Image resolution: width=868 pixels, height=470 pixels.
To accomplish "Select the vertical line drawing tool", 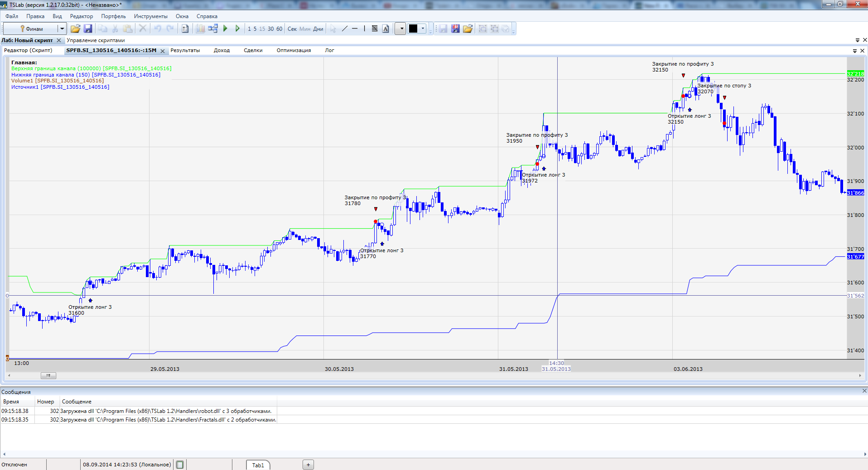I will [364, 29].
